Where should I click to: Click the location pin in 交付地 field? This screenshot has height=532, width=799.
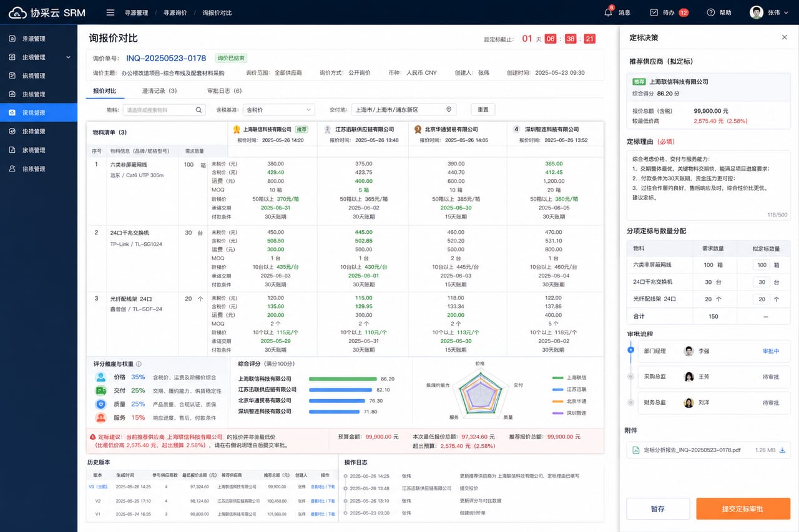448,110
